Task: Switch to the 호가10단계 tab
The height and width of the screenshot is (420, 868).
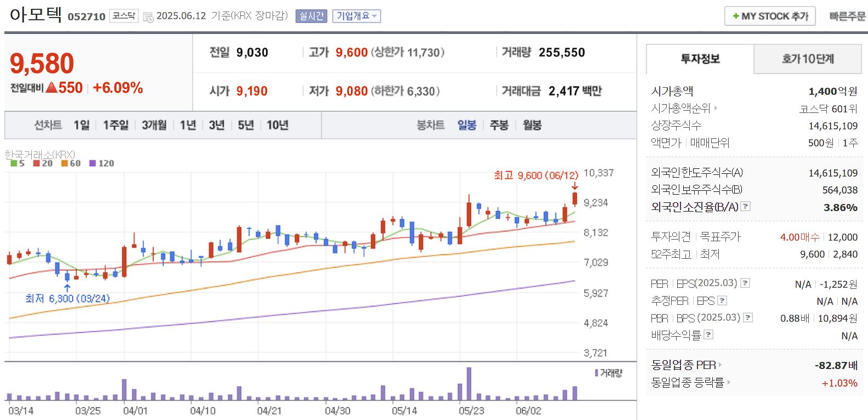Action: tap(808, 59)
